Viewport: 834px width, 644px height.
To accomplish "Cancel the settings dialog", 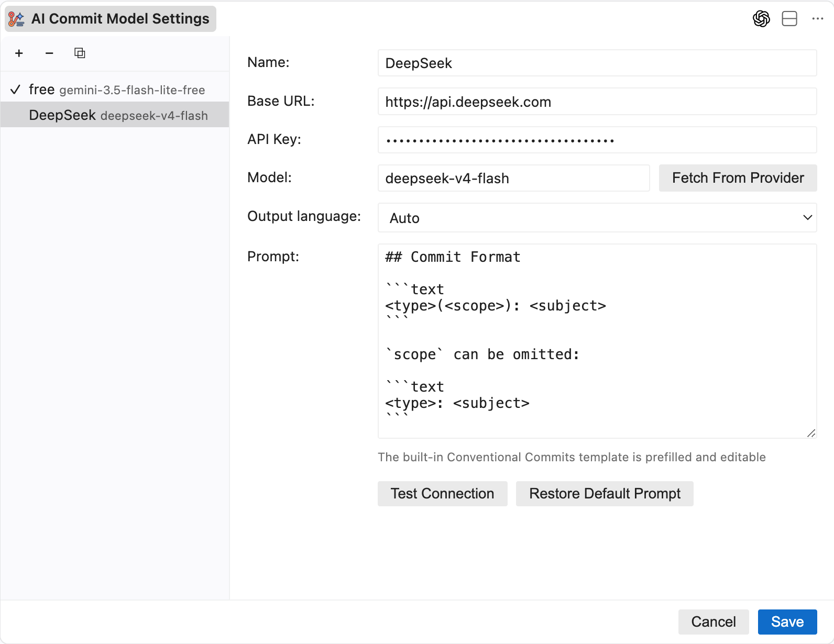I will [714, 621].
